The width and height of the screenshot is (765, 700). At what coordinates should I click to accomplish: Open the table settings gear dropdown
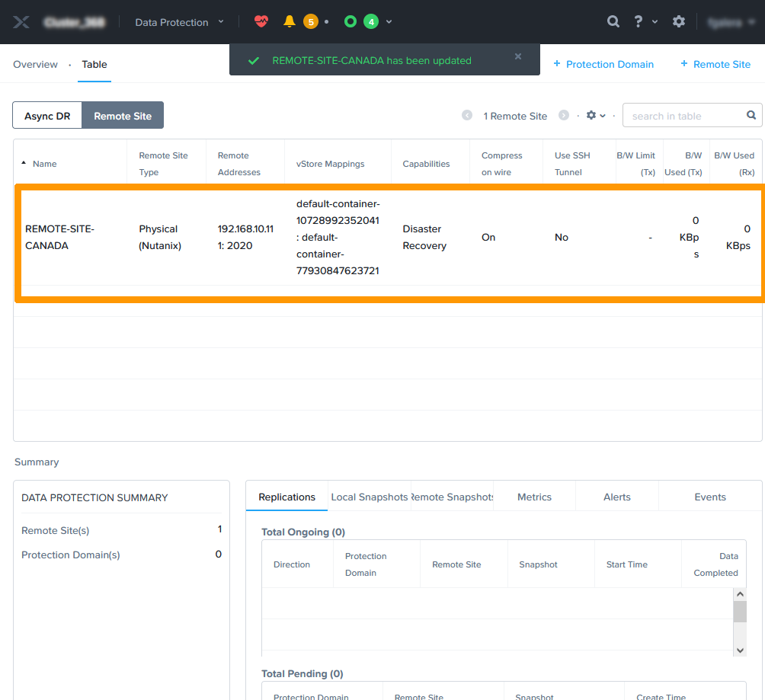tap(595, 116)
